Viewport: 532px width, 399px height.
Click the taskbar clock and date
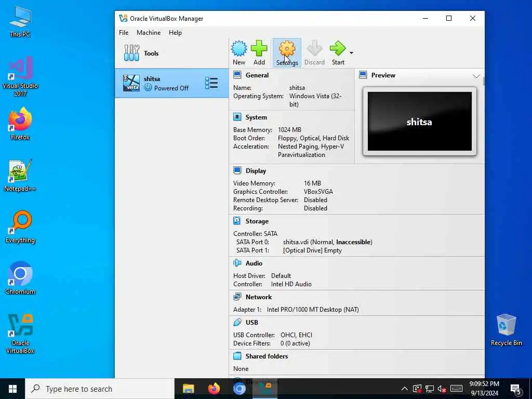(484, 389)
